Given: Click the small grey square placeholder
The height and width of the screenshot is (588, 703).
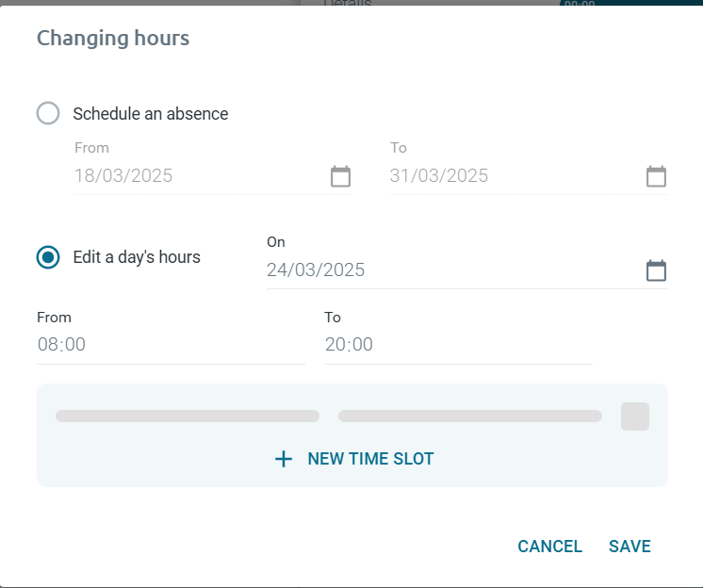Looking at the screenshot, I should [635, 416].
